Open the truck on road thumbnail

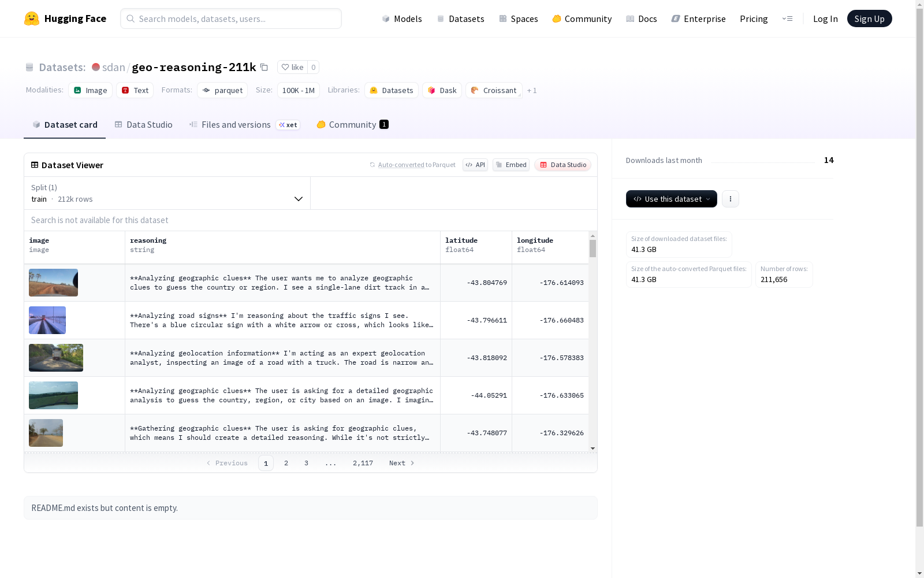point(56,358)
